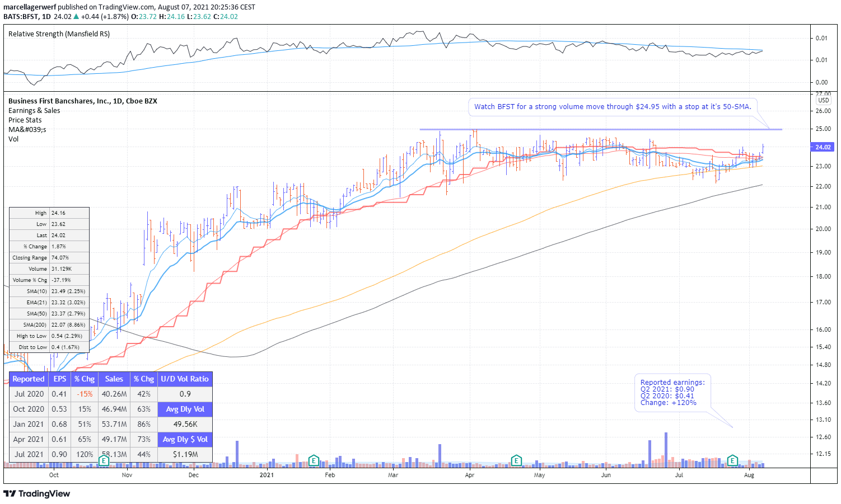Click the 'Vol' indicator label
Screen dimensions: 841x504
(13, 139)
